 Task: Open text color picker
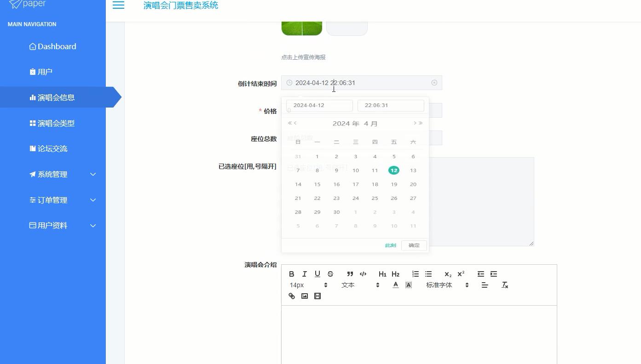pos(395,285)
